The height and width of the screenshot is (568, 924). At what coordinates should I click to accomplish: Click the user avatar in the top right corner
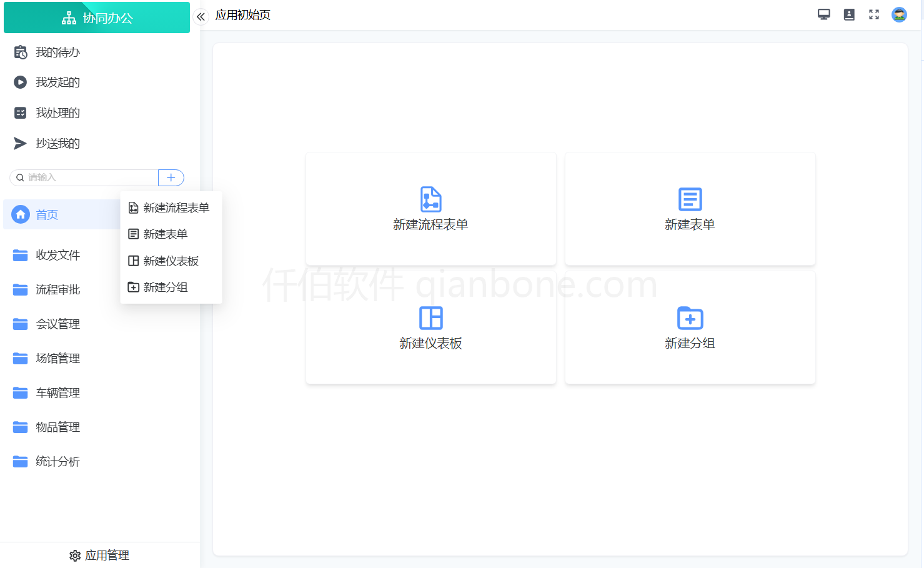pos(899,14)
